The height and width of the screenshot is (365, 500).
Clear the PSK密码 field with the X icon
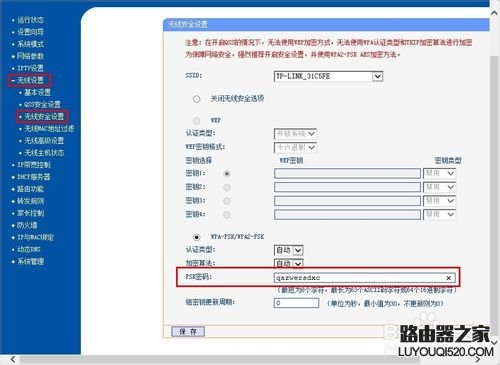click(x=449, y=278)
